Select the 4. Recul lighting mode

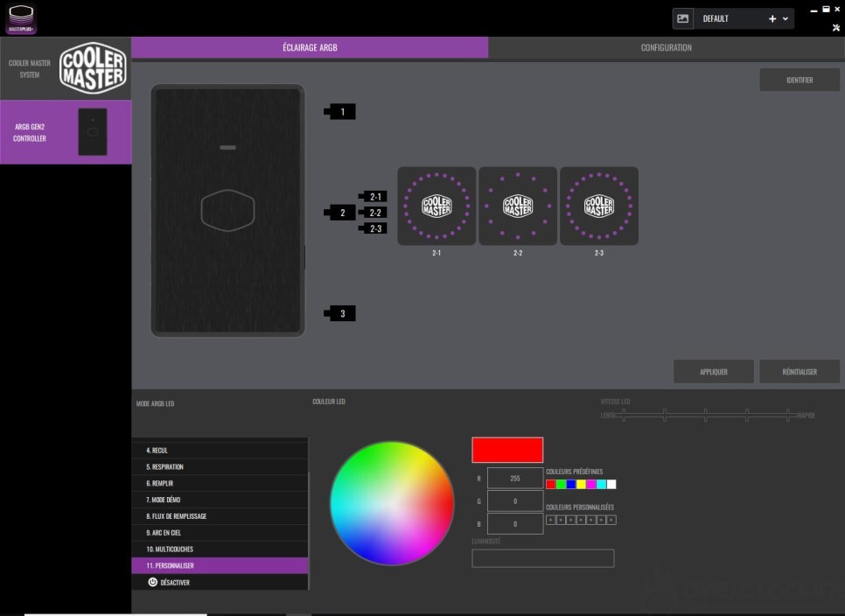click(x=220, y=450)
